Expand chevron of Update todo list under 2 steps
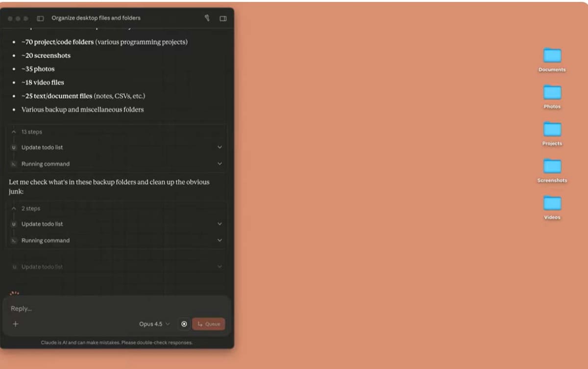 (x=220, y=224)
